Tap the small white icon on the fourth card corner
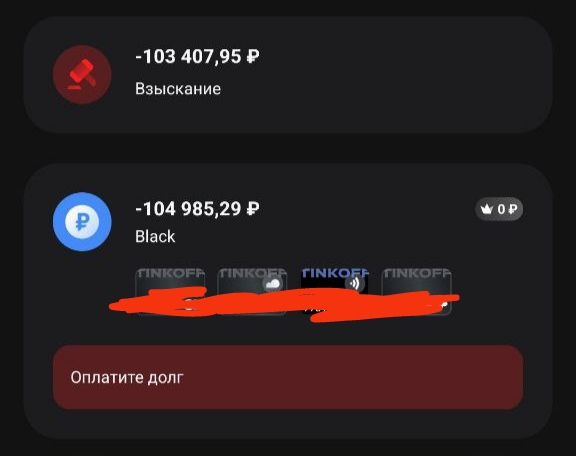Screen dimensions: 576x456 (x=444, y=305)
